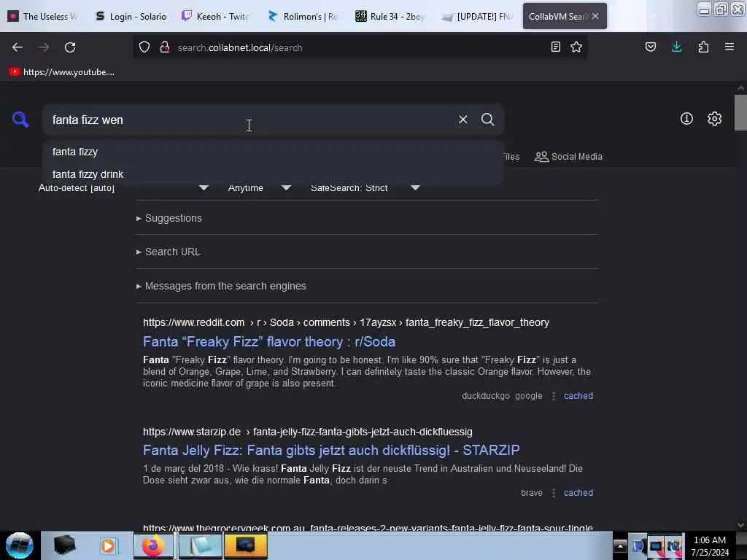Click the starzip.de result URL

point(307,432)
